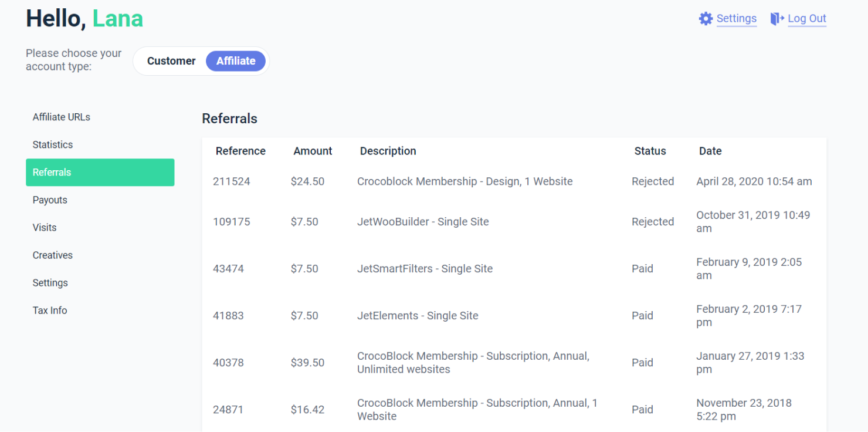The image size is (868, 432).
Task: Click the Date column header
Action: click(x=710, y=151)
